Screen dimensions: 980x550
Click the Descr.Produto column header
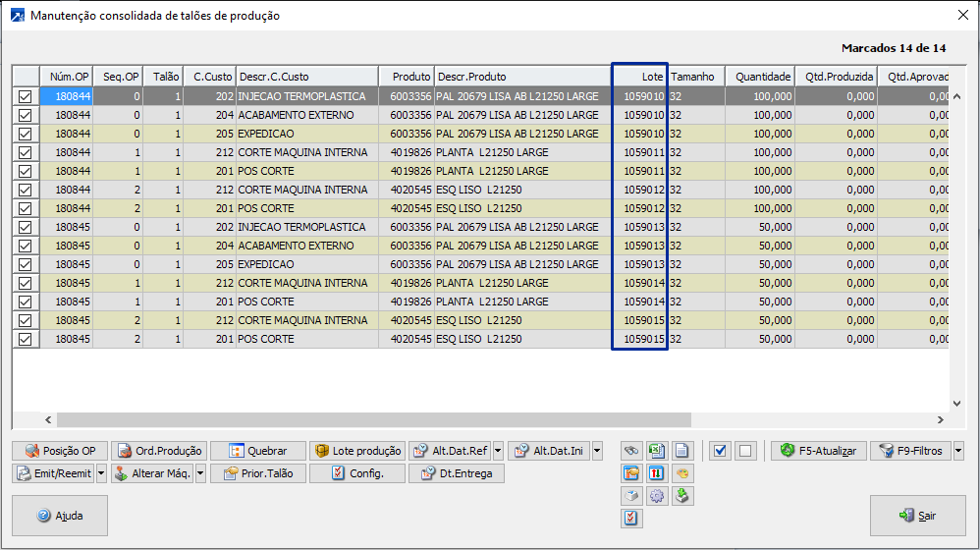(521, 77)
